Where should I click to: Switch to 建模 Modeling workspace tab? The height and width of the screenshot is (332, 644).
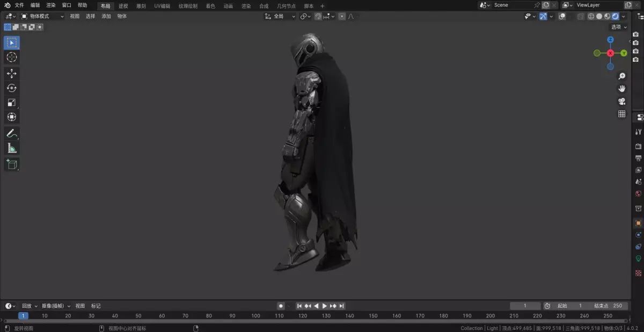tap(123, 6)
